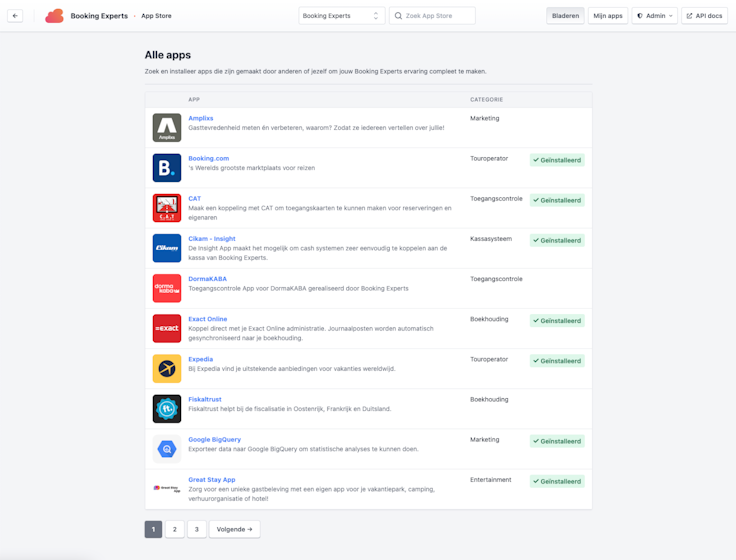Open the DormaKABA app icon
The height and width of the screenshot is (560, 736).
[167, 288]
